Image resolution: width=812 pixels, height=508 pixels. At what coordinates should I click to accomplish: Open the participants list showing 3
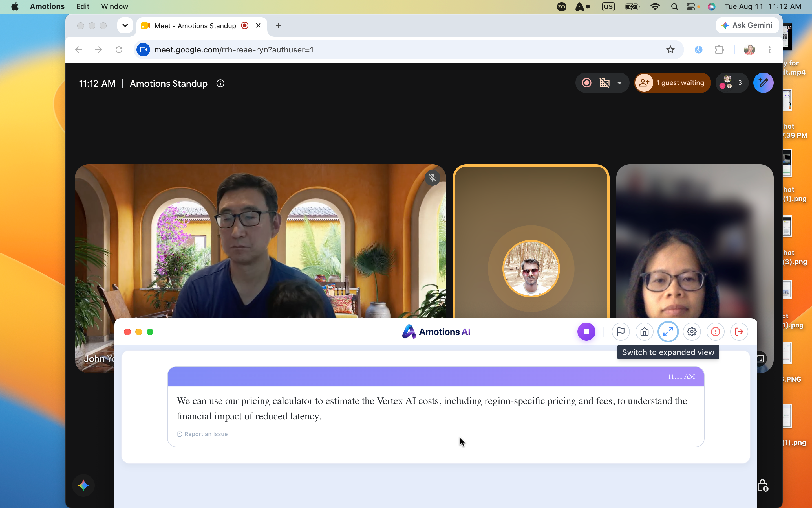point(732,83)
